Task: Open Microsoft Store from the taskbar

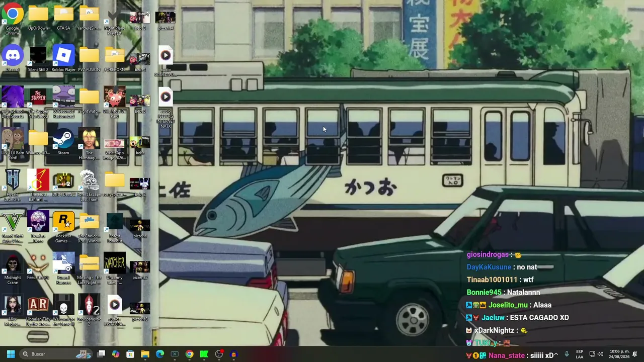Action: pos(130,354)
